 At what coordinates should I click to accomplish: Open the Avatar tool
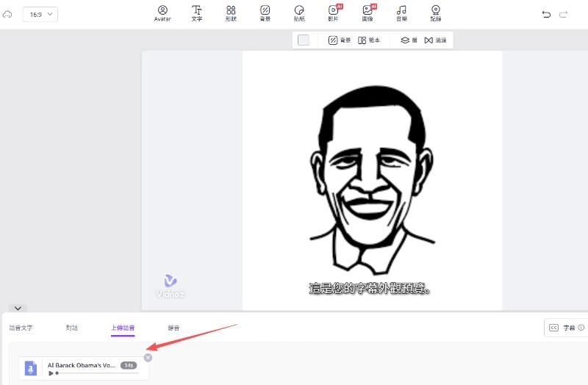coord(162,13)
